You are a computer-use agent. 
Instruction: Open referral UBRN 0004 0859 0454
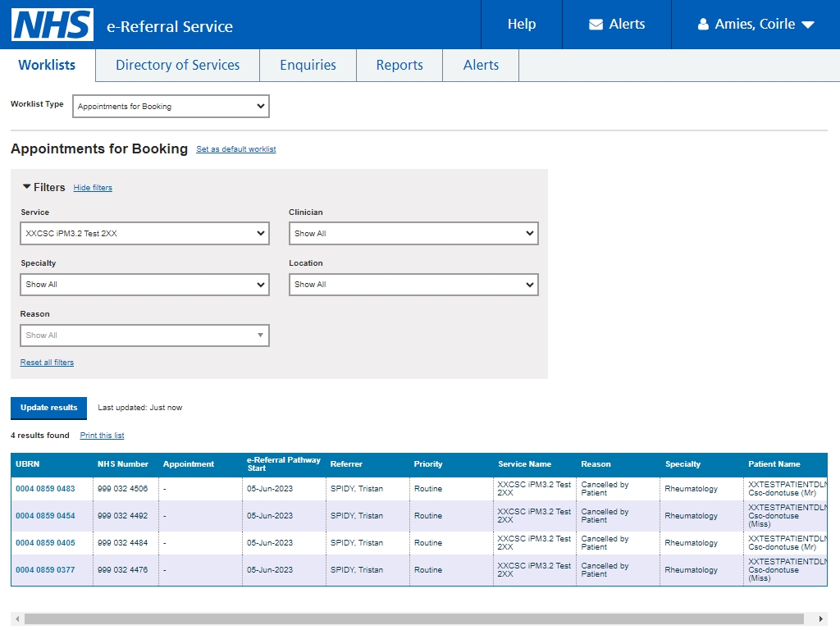[45, 516]
